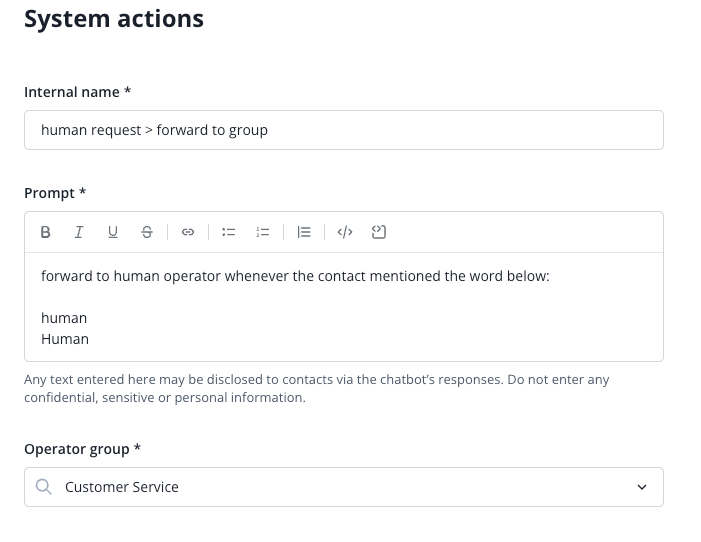This screenshot has width=701, height=542.
Task: Apply strikethrough text formatting
Action: tap(147, 232)
